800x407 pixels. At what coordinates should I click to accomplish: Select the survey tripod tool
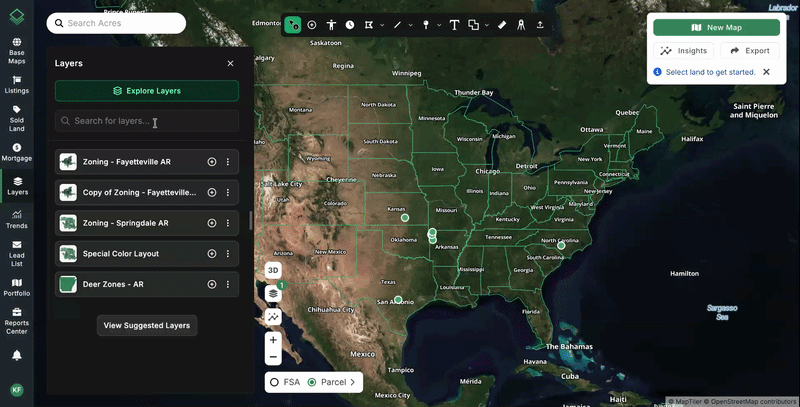click(x=521, y=24)
